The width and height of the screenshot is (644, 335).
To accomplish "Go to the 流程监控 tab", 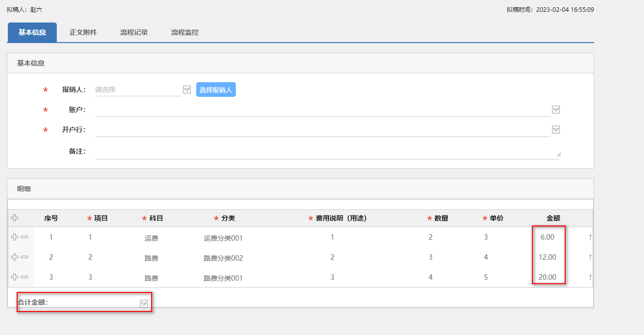I will (185, 32).
